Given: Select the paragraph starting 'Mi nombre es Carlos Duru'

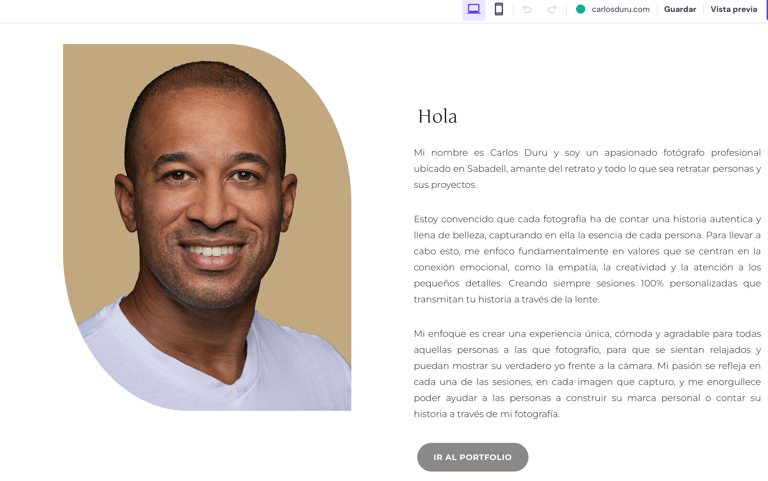Looking at the screenshot, I should (587, 168).
